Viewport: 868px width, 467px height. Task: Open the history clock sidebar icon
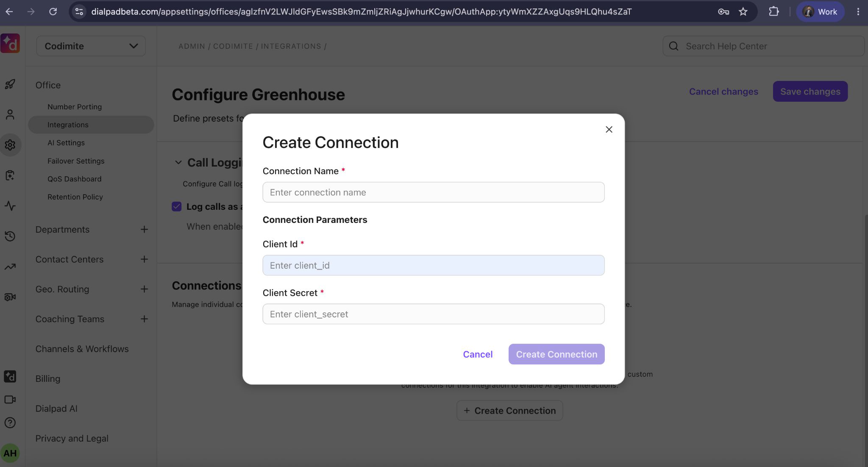(x=10, y=236)
